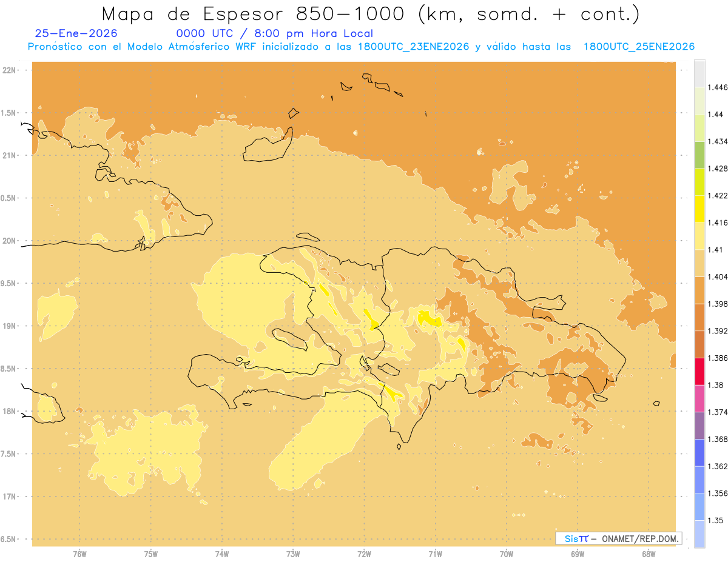This screenshot has height=562, width=728.
Task: Click the 1.41 legend value
Action: pos(715,250)
